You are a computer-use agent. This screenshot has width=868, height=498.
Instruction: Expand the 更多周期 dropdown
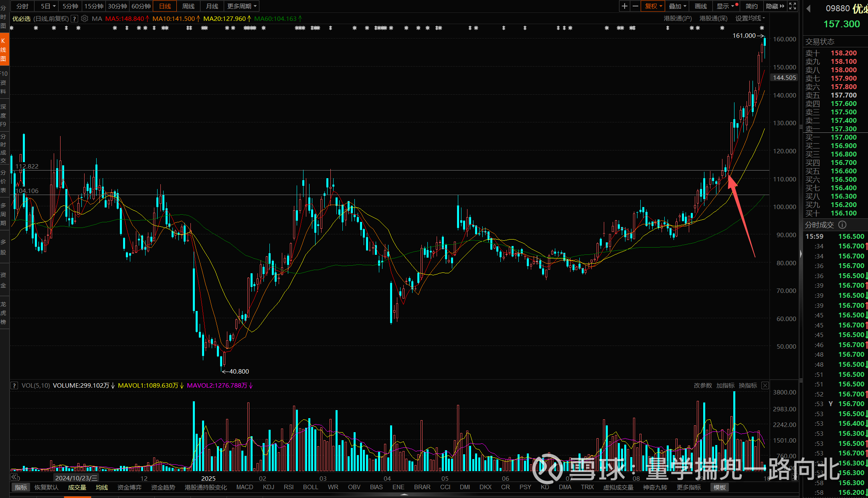pos(242,6)
